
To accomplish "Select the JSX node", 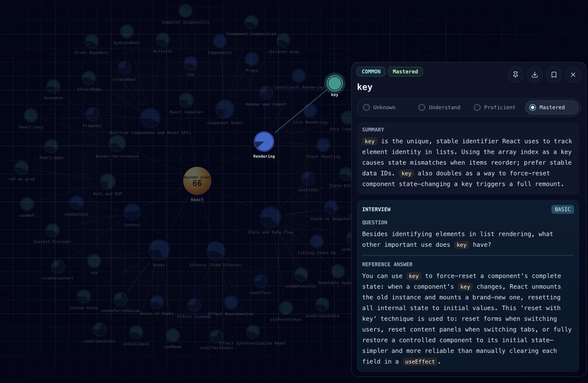I will tap(191, 63).
